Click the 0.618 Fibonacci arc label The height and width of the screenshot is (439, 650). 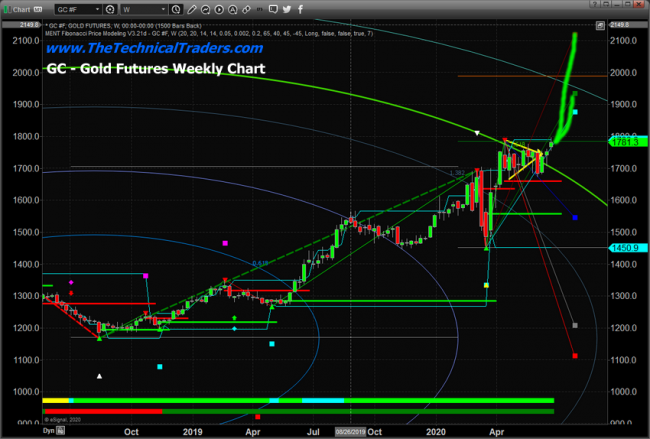(260, 263)
